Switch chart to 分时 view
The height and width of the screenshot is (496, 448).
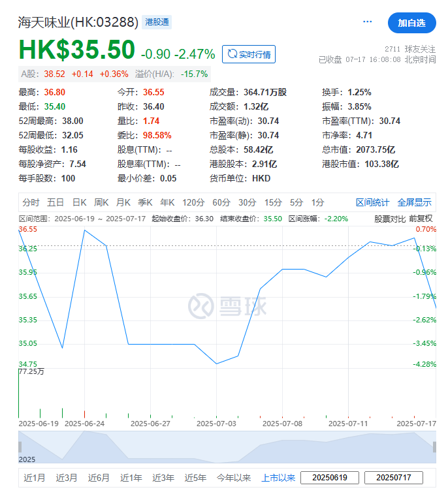coord(31,202)
